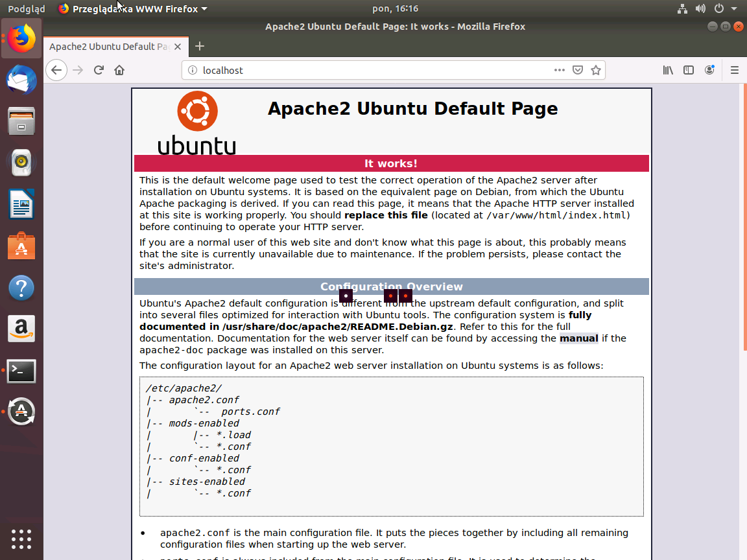The width and height of the screenshot is (747, 560).
Task: Open the Library bookmarks and history icon
Action: point(668,70)
